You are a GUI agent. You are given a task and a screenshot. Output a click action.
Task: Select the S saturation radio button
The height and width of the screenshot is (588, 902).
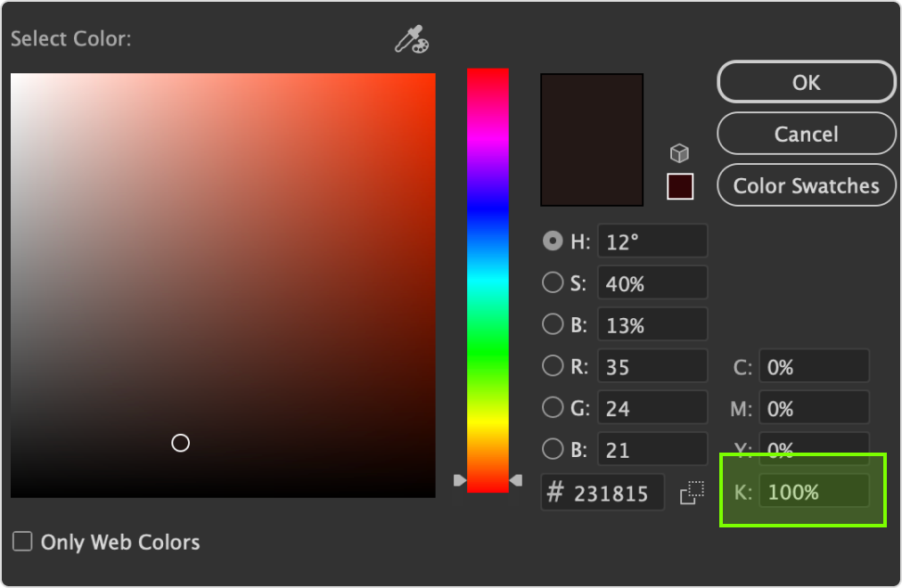(553, 283)
